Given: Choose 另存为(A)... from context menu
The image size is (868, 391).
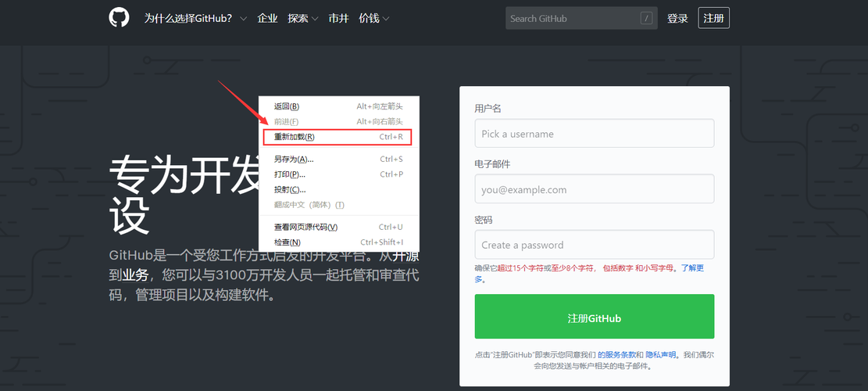Looking at the screenshot, I should pyautogui.click(x=339, y=160).
